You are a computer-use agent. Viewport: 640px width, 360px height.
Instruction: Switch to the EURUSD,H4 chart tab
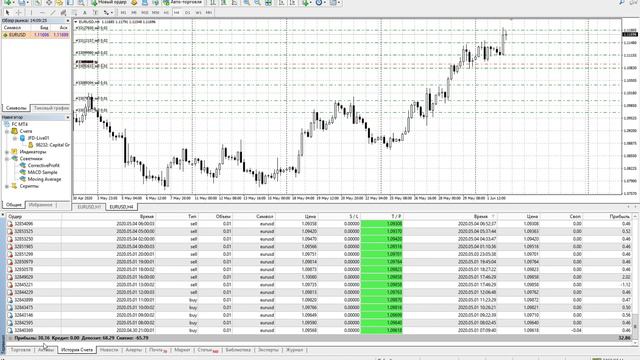coord(121,207)
